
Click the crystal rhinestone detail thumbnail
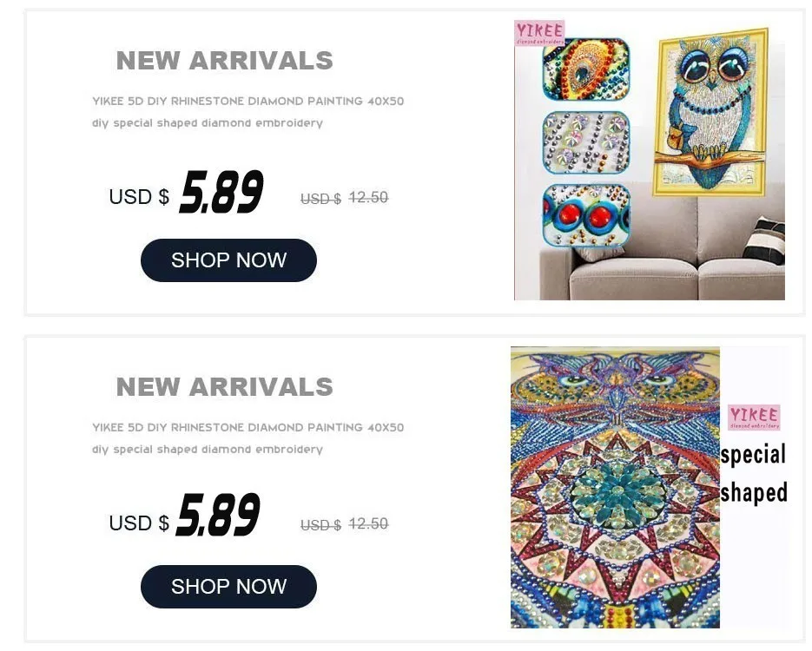[585, 142]
